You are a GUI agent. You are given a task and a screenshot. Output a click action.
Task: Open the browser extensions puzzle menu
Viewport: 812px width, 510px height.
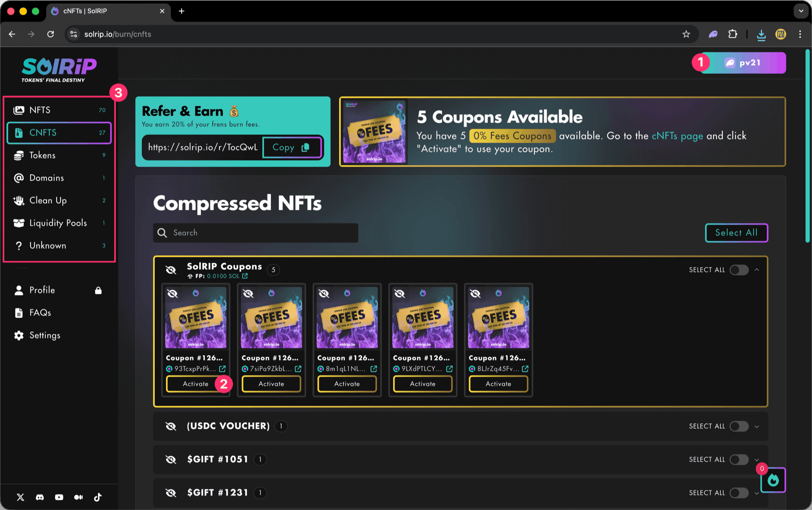point(733,34)
